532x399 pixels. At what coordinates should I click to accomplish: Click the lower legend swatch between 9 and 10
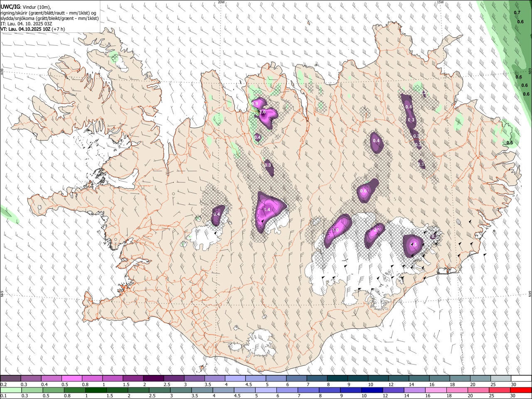350,390
